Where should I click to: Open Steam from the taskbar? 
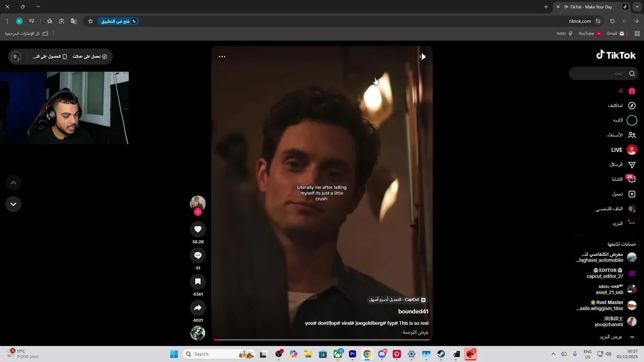click(x=441, y=354)
